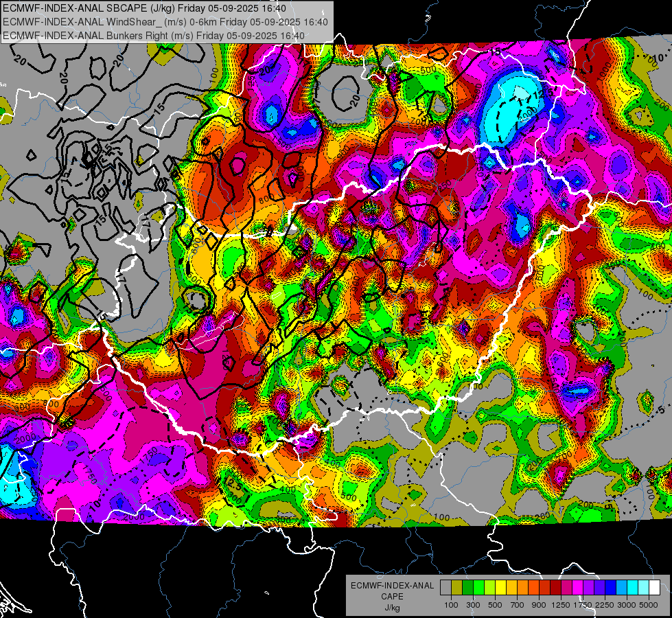
Task: Click the legend tick label 3000
Action: click(627, 605)
